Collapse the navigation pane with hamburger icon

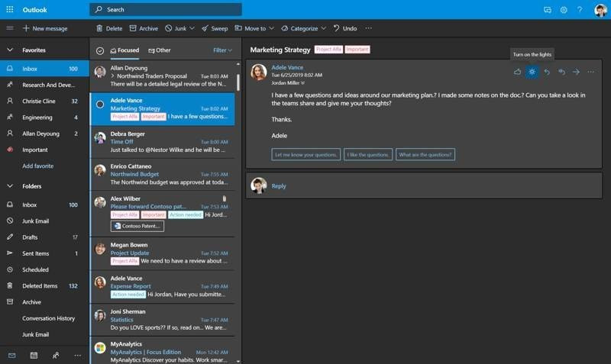(10, 28)
